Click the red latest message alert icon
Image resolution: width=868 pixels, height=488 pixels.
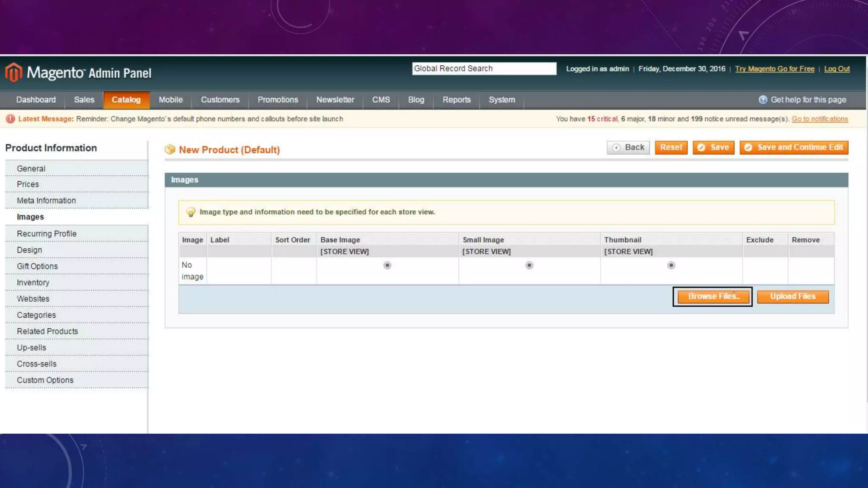[x=11, y=119]
